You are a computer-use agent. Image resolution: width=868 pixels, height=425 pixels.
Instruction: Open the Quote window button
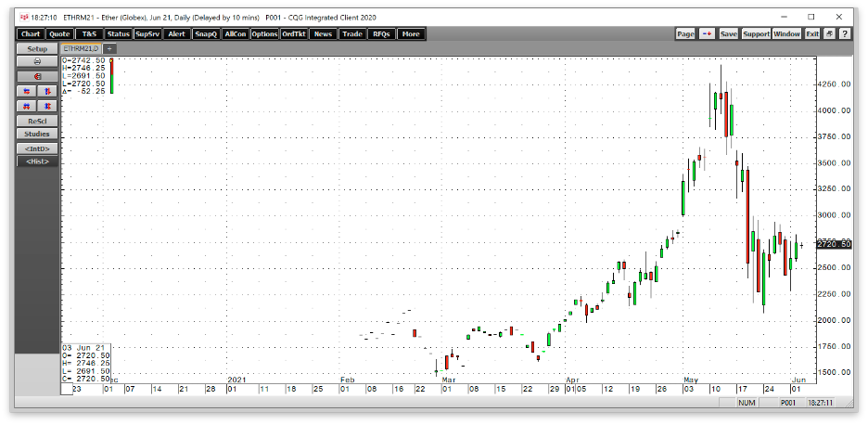tap(59, 34)
